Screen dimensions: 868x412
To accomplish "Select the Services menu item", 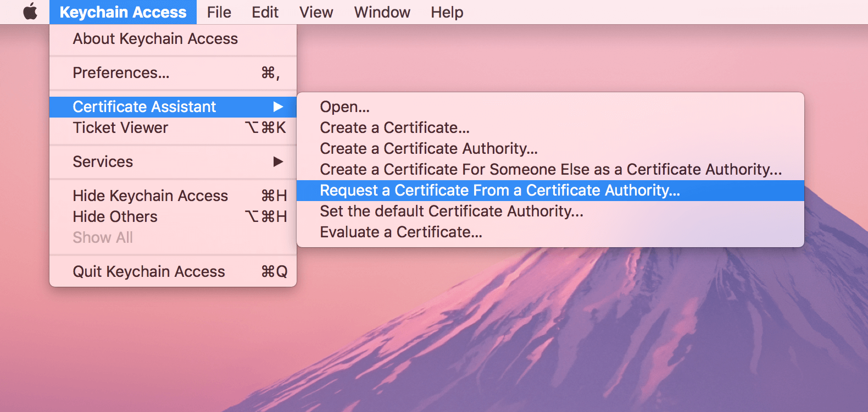I will pos(173,162).
